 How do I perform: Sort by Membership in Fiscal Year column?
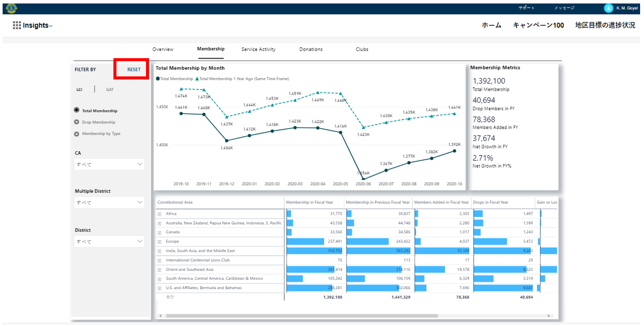pyautogui.click(x=309, y=202)
